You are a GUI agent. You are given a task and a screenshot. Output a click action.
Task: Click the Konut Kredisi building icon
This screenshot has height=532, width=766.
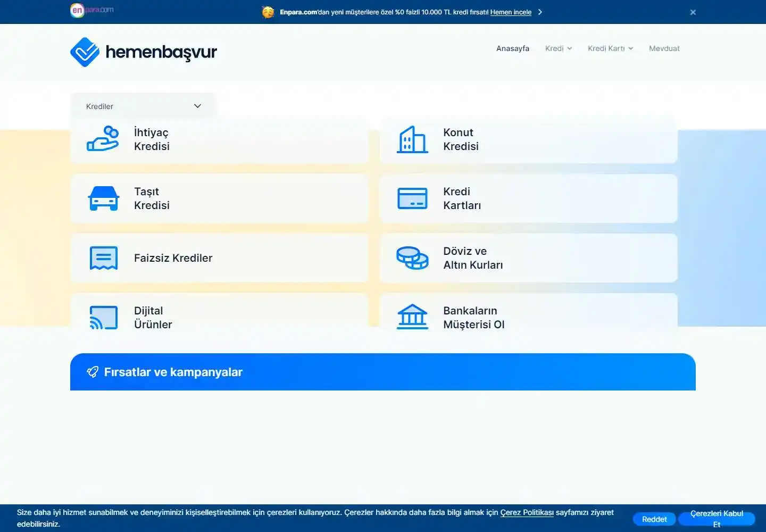coord(412,139)
